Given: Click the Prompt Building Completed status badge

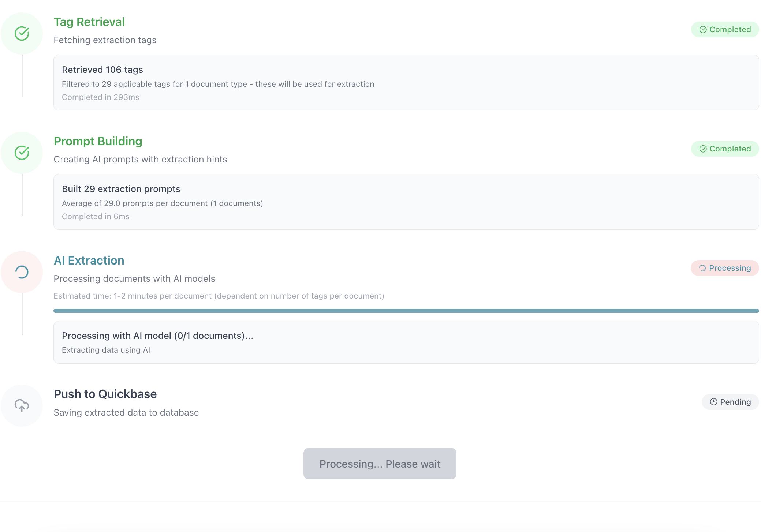Looking at the screenshot, I should (725, 149).
